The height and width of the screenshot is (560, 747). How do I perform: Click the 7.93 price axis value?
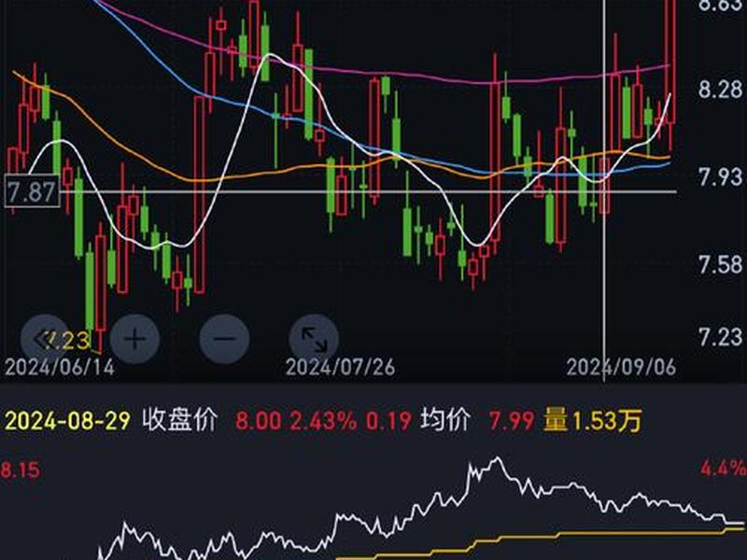721,176
